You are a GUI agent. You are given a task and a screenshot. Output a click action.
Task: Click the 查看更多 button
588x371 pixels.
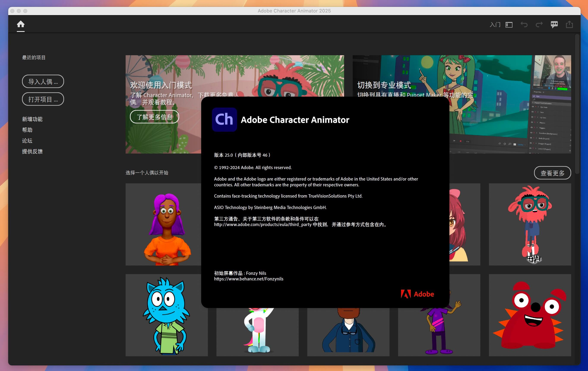coord(552,173)
